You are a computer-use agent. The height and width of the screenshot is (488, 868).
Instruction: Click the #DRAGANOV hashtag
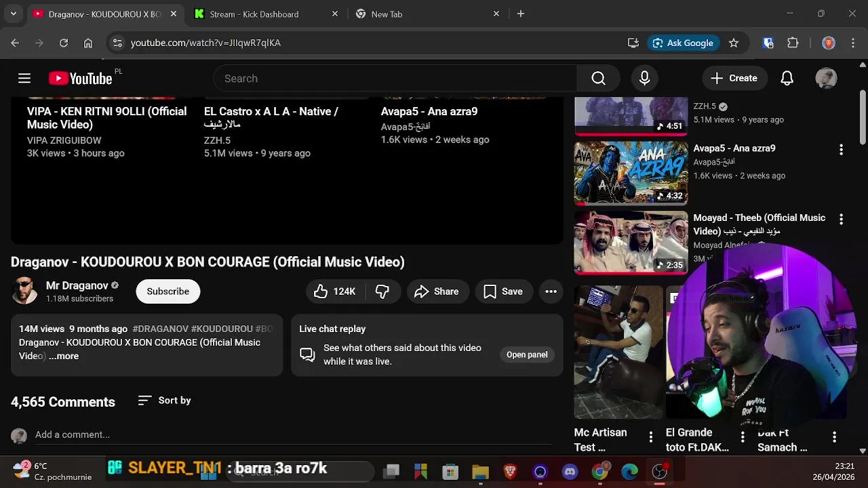point(161,329)
